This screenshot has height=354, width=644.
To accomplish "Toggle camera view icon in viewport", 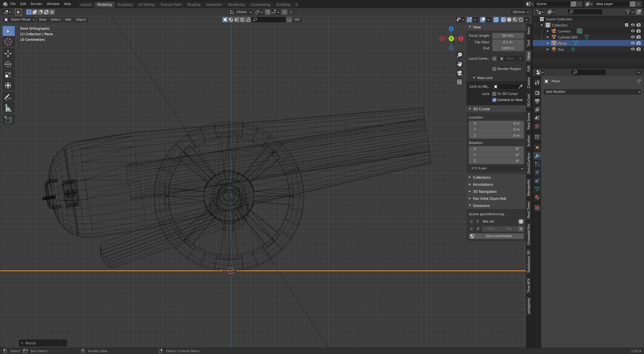I will (x=459, y=73).
